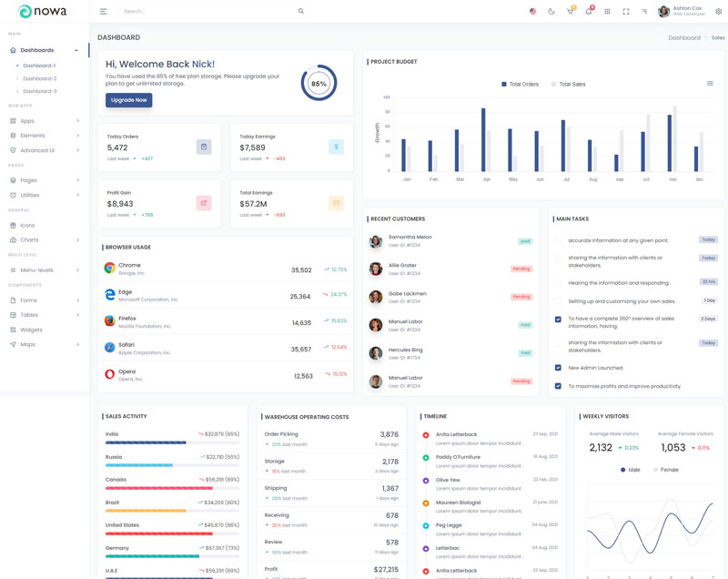Open notifications bell in header
Image resolution: width=728 pixels, height=579 pixels.
pos(589,12)
